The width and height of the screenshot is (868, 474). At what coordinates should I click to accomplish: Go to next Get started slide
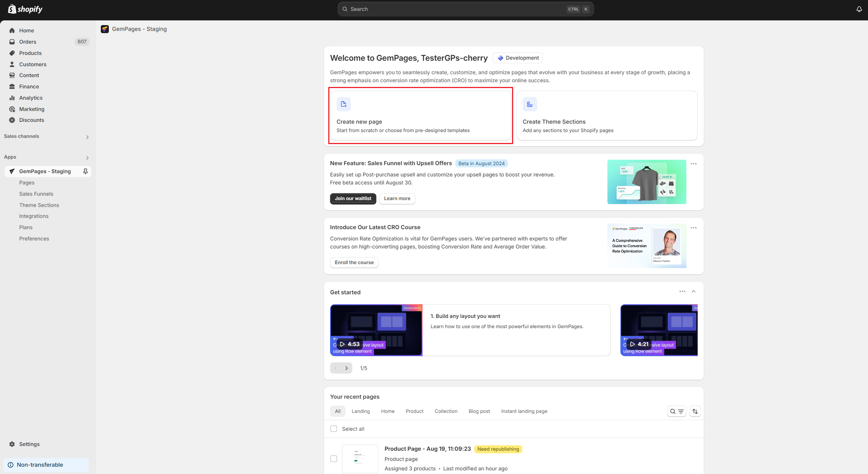pos(346,368)
